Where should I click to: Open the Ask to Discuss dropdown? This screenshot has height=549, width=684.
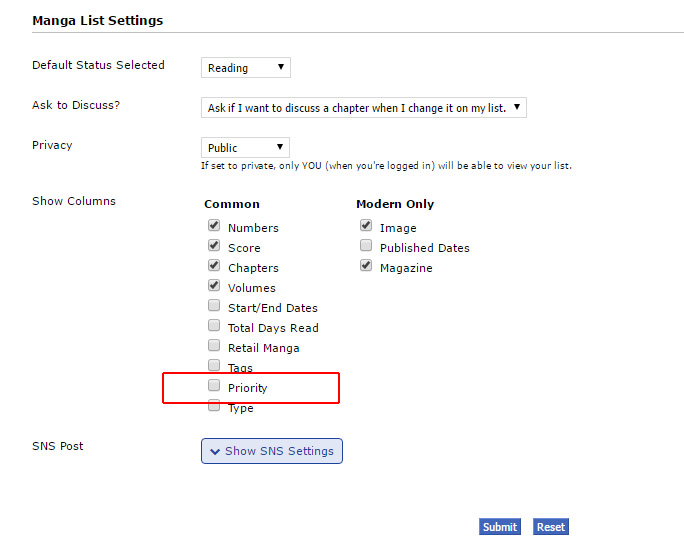tap(364, 108)
